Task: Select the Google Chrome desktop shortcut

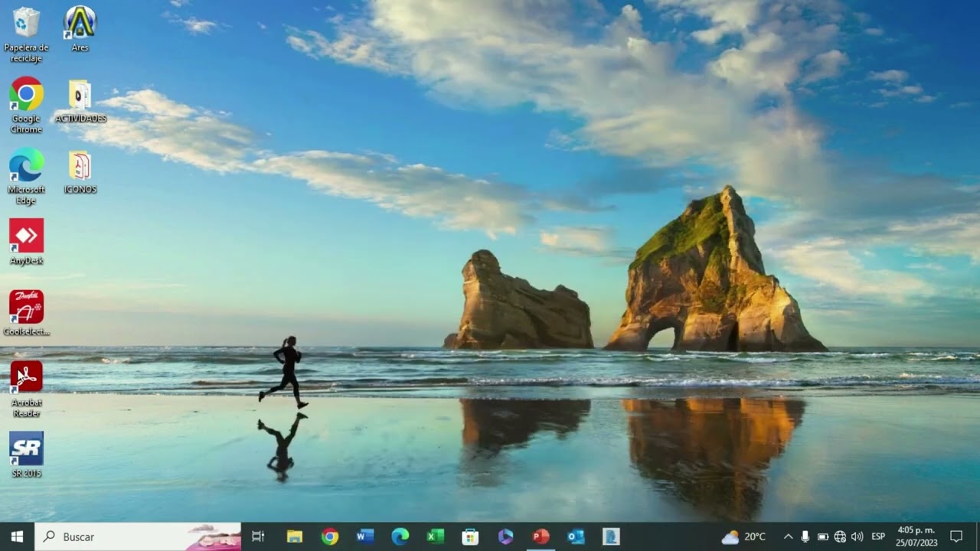Action: pos(26,105)
